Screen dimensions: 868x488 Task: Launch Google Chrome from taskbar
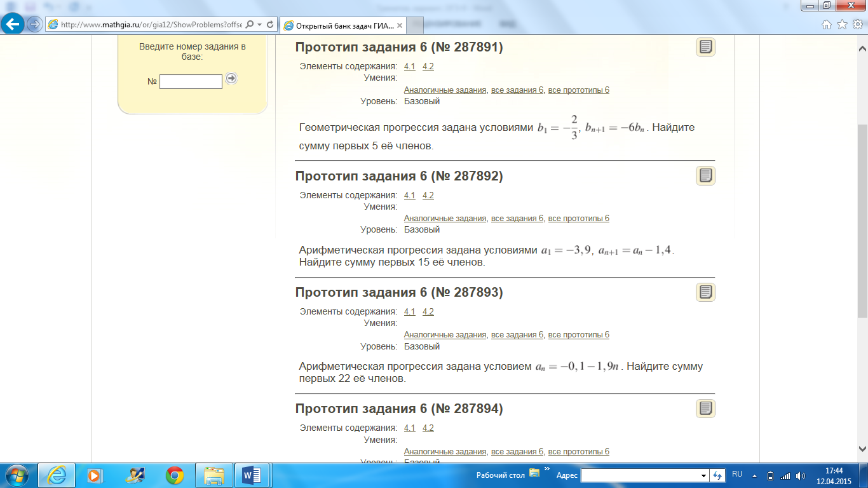(175, 475)
